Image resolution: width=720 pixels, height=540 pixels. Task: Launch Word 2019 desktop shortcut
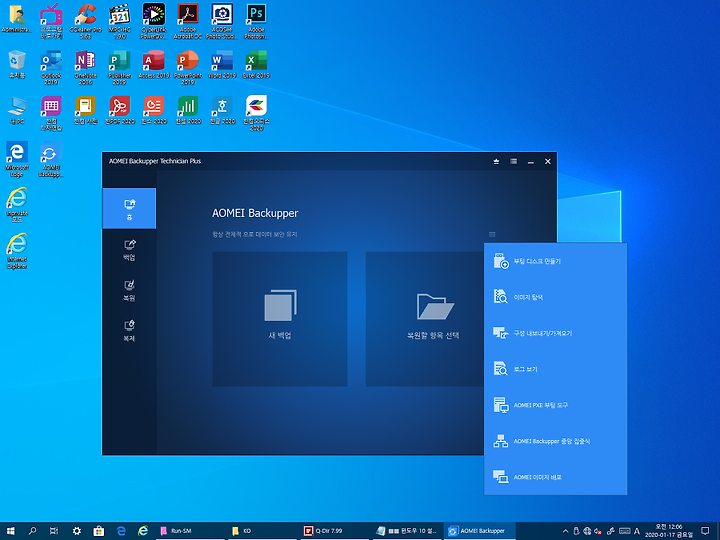[222, 65]
